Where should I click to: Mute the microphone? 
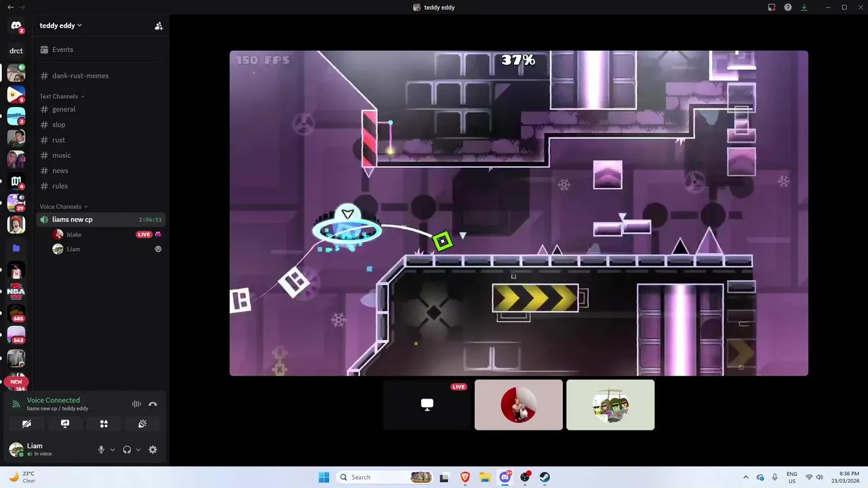101,449
